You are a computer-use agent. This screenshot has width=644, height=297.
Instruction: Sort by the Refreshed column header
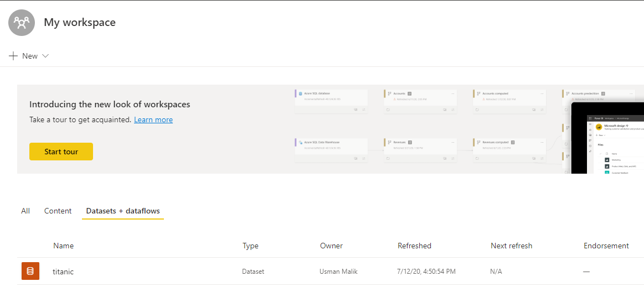pyautogui.click(x=414, y=246)
